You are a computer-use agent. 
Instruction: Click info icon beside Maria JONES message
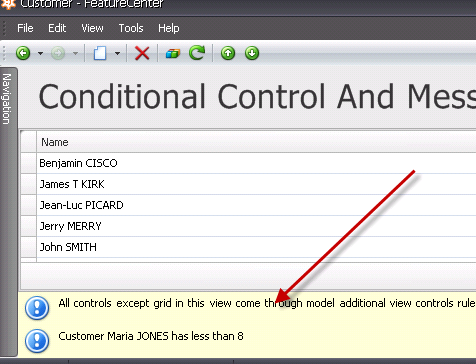click(x=37, y=341)
